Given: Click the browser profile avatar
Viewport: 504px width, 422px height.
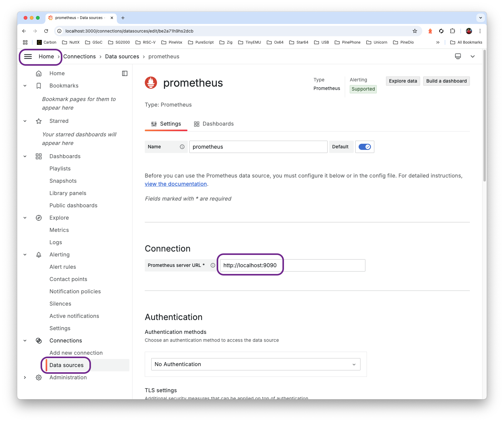Looking at the screenshot, I should coord(469,31).
